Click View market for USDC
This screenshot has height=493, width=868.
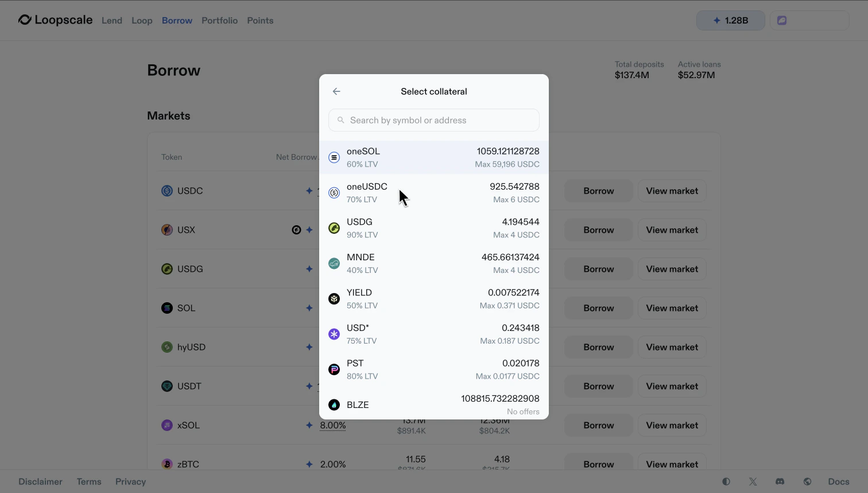pos(672,191)
